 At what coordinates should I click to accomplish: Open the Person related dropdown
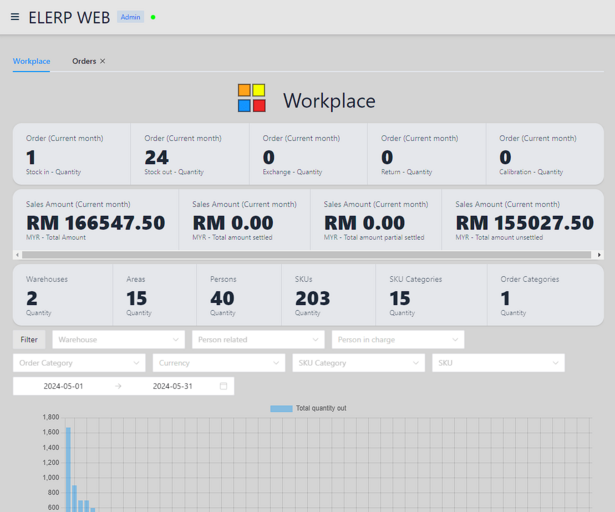(x=258, y=340)
